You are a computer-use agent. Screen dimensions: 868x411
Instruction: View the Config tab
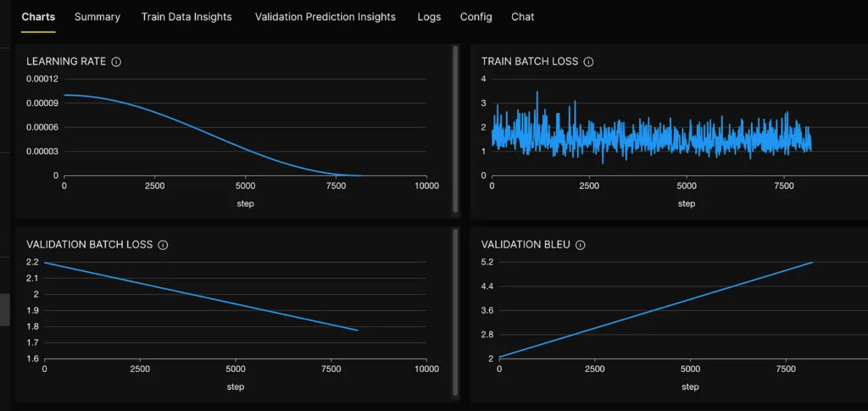pos(476,17)
